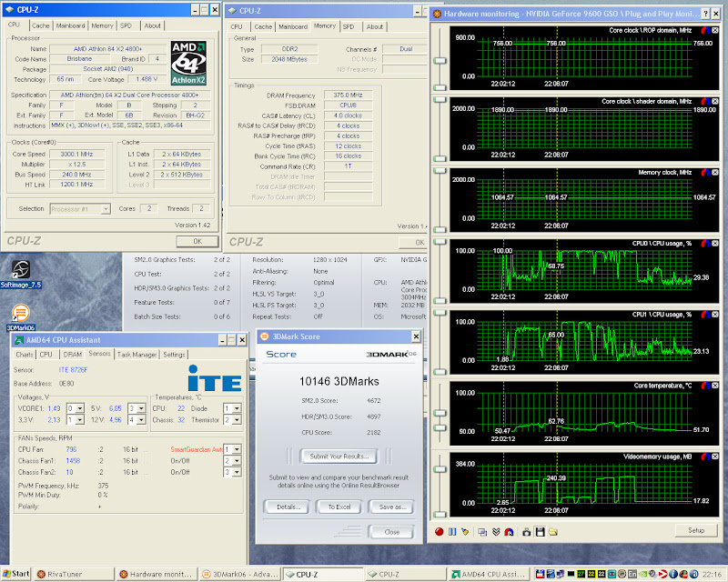The image size is (728, 582).
Task: Open the Mainboard tab in the CPU-Z processor window
Action: coord(71,26)
